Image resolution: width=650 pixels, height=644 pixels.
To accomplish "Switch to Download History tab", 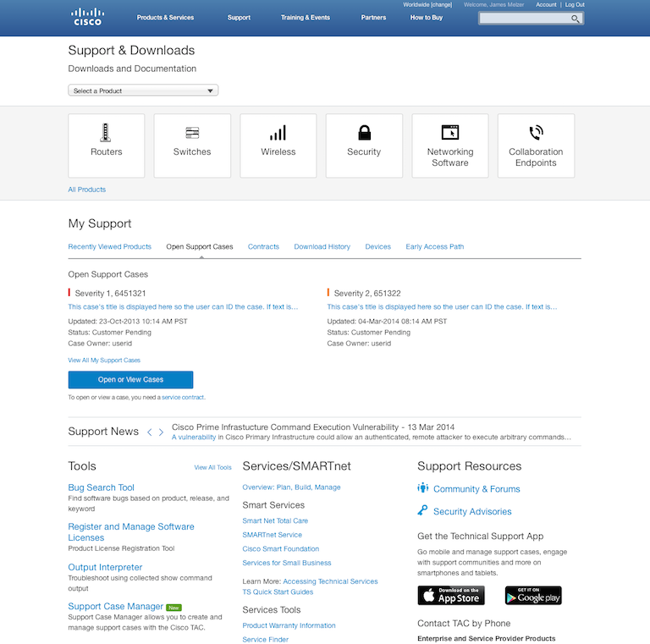I will 322,246.
